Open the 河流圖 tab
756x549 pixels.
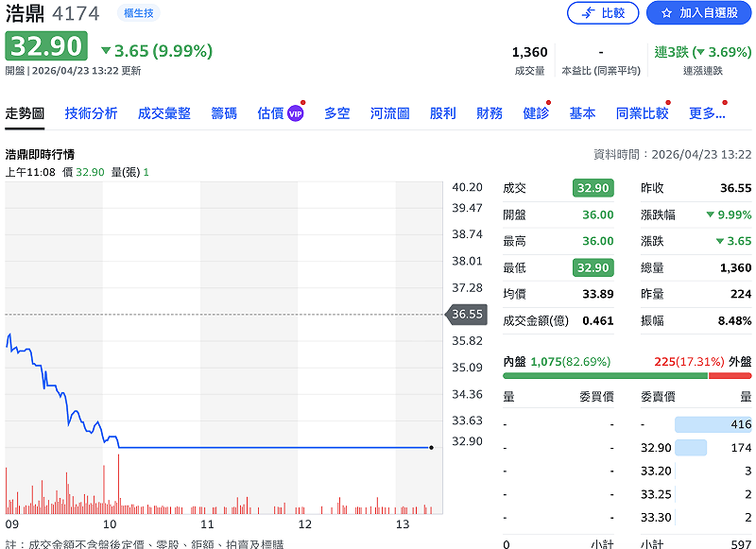pyautogui.click(x=390, y=113)
